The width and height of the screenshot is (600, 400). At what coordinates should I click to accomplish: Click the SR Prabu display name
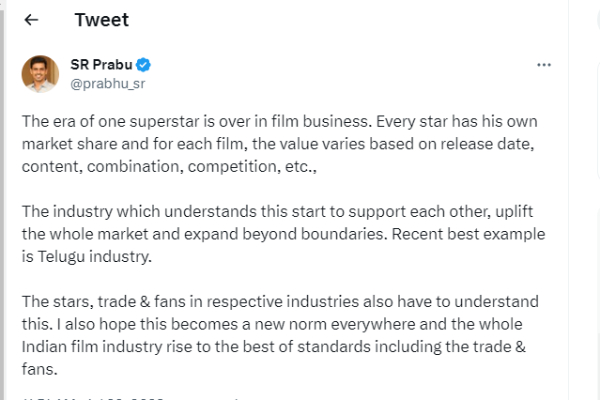click(101, 65)
